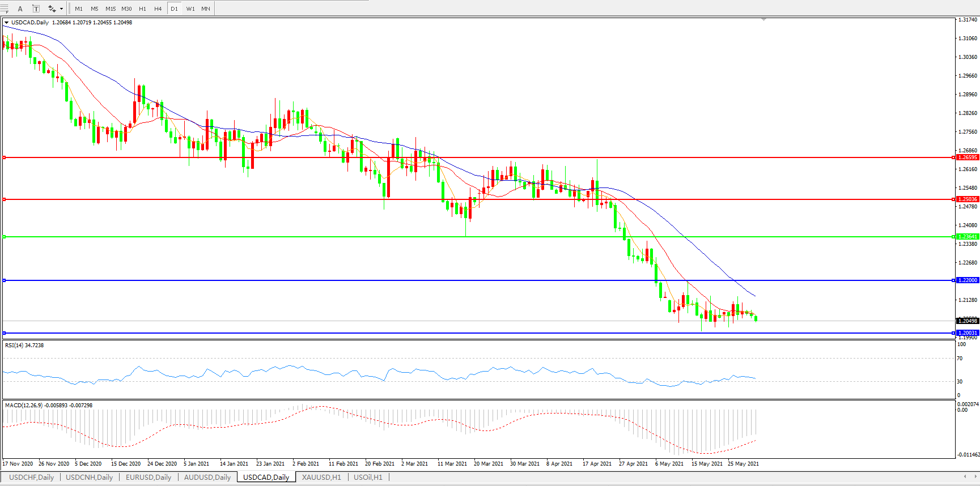The image size is (980, 486).
Task: Open the EURUSD,Daily chart tab
Action: click(149, 477)
